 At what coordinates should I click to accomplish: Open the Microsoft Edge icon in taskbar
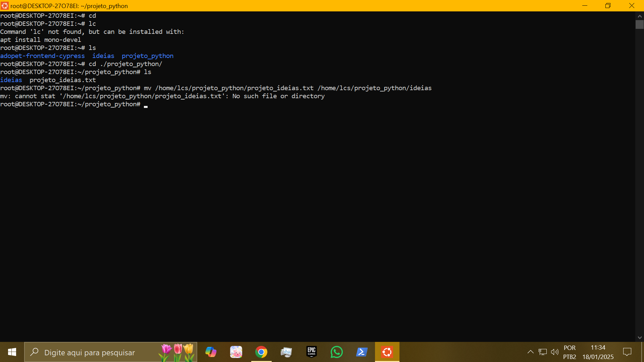[211, 352]
